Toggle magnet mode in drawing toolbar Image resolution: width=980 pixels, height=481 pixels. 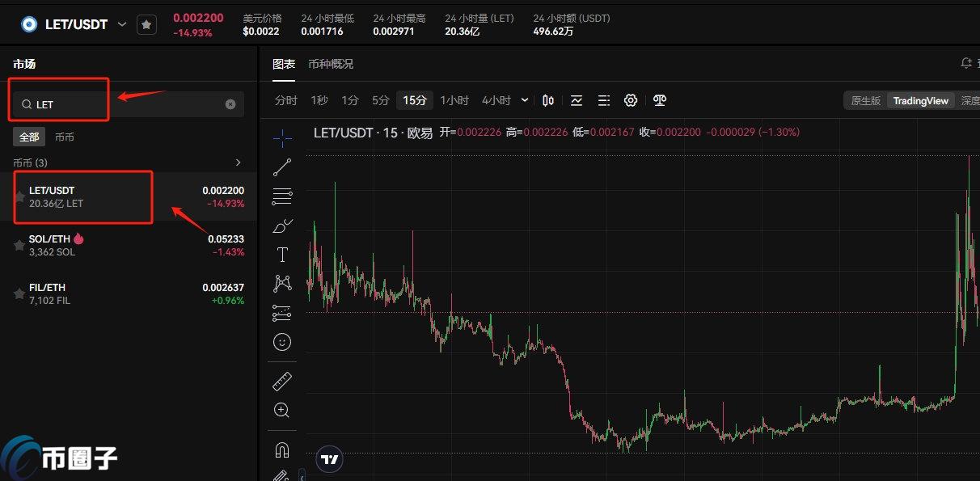click(282, 449)
